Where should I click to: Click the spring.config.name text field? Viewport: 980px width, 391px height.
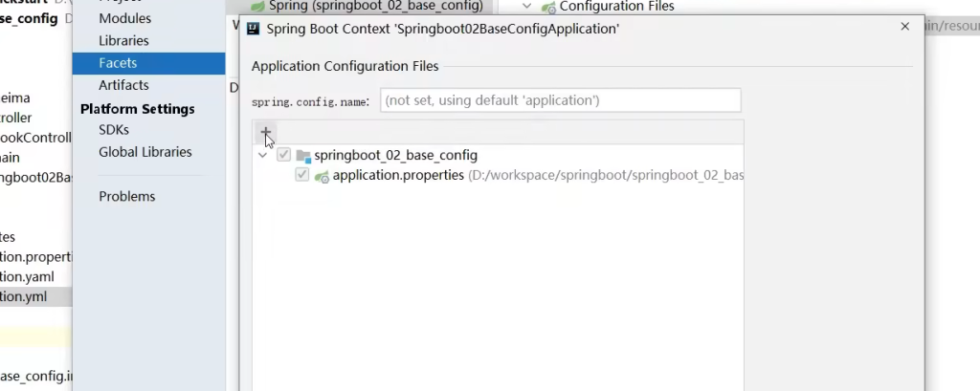point(560,99)
